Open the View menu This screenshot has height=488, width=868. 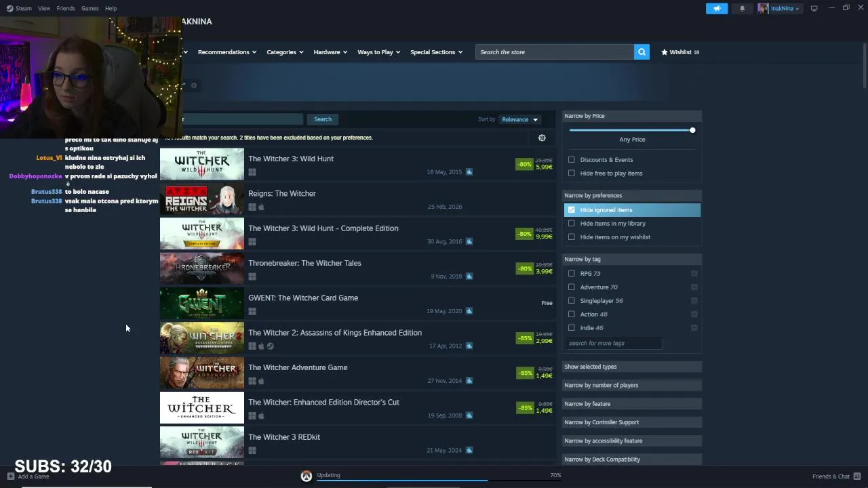[x=44, y=8]
